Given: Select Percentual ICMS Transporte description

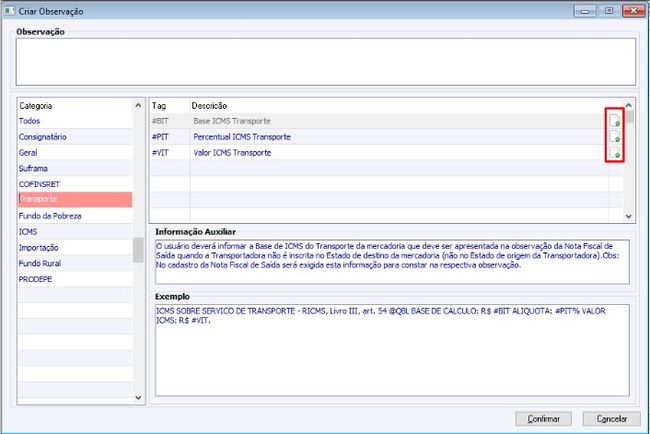Looking at the screenshot, I should point(242,137).
